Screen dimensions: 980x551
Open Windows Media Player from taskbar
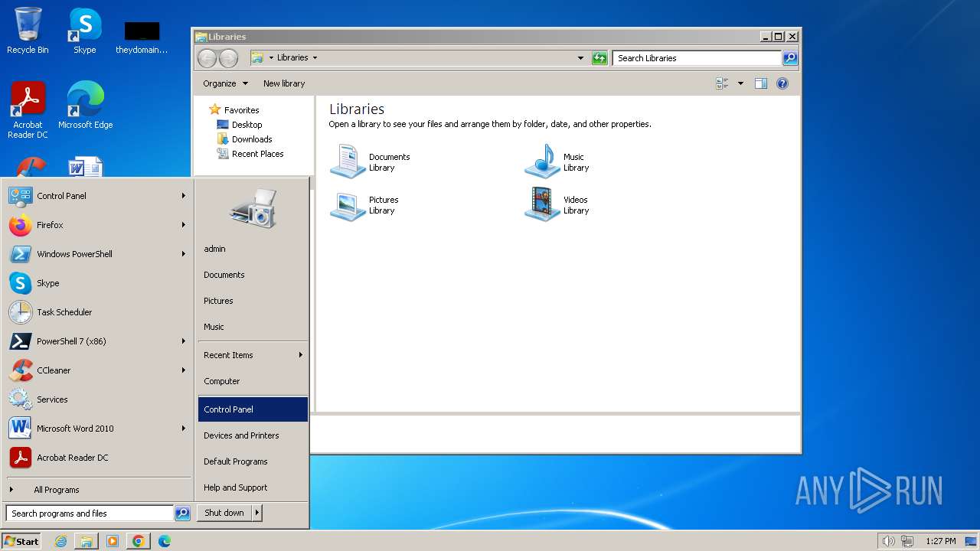point(113,541)
